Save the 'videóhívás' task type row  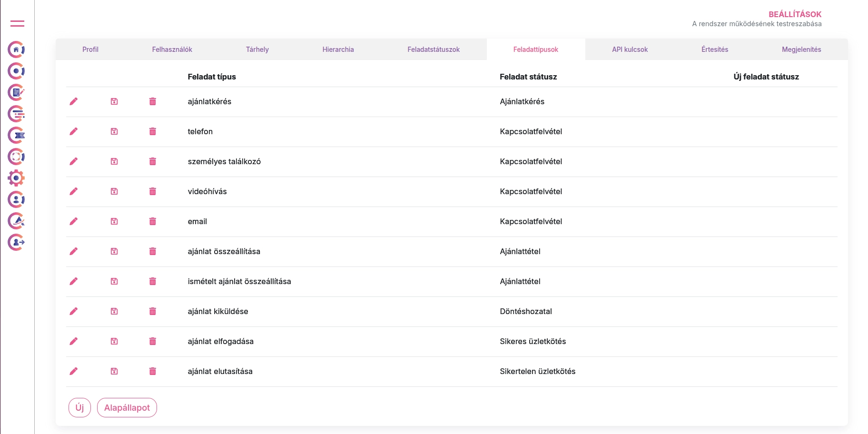[114, 191]
